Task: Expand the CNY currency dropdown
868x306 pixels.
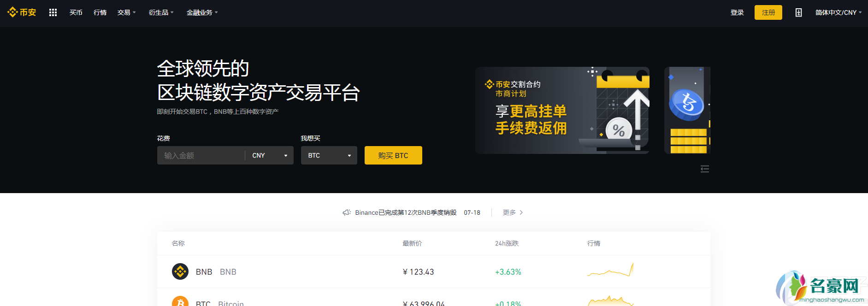Action: (x=270, y=156)
